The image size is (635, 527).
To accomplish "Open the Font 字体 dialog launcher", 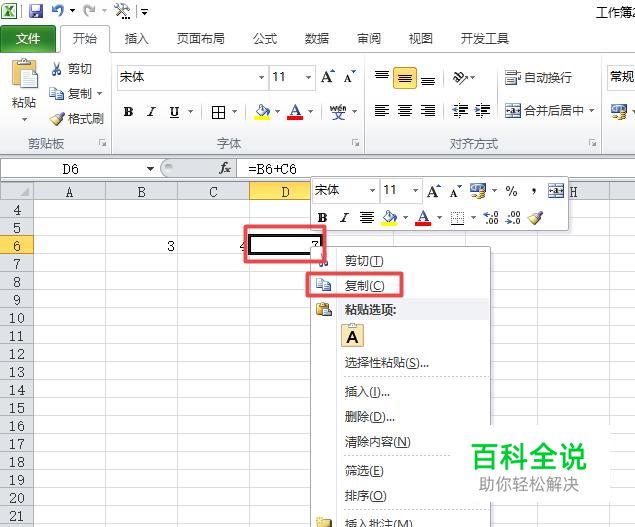I will click(x=355, y=143).
